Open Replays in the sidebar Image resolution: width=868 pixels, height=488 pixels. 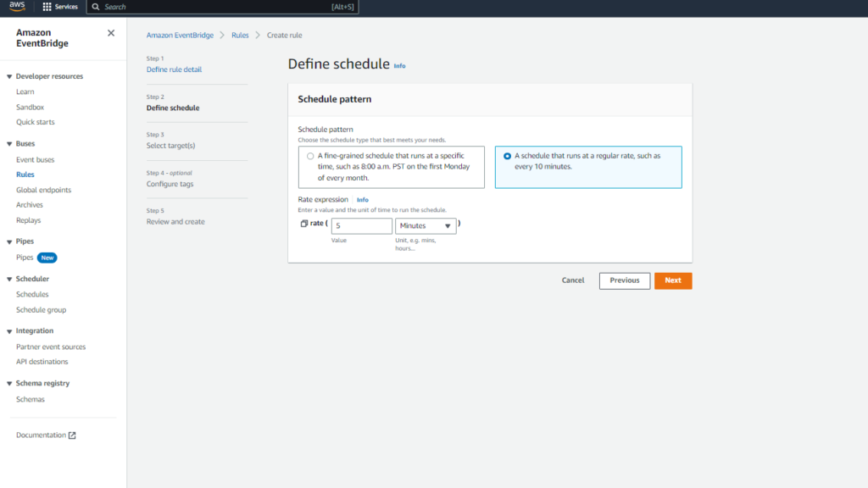coord(28,221)
